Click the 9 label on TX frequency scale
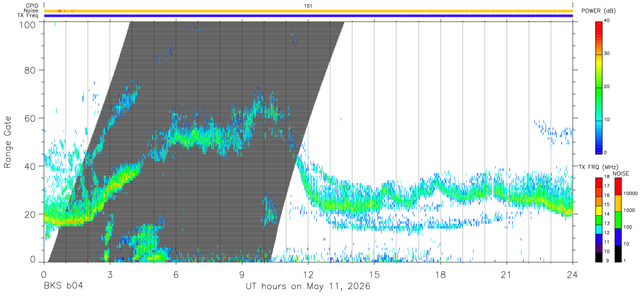The image size is (644, 297). 606,260
